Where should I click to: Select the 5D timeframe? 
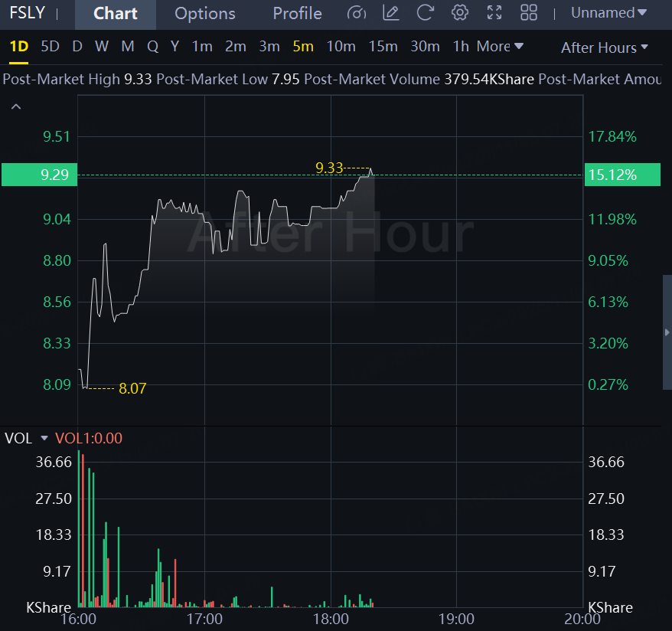pos(51,46)
